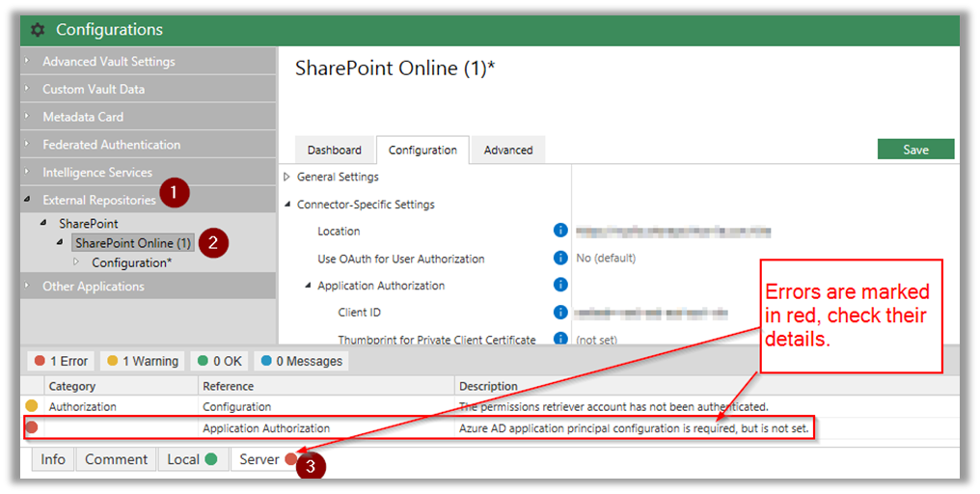Image resolution: width=980 pixels, height=494 pixels.
Task: Open the info icon for Location
Action: (560, 231)
